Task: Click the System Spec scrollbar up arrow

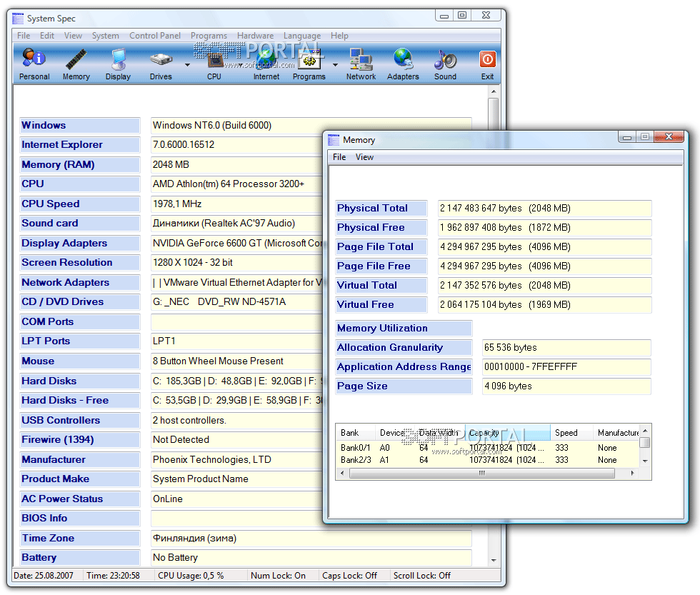Action: point(494,91)
